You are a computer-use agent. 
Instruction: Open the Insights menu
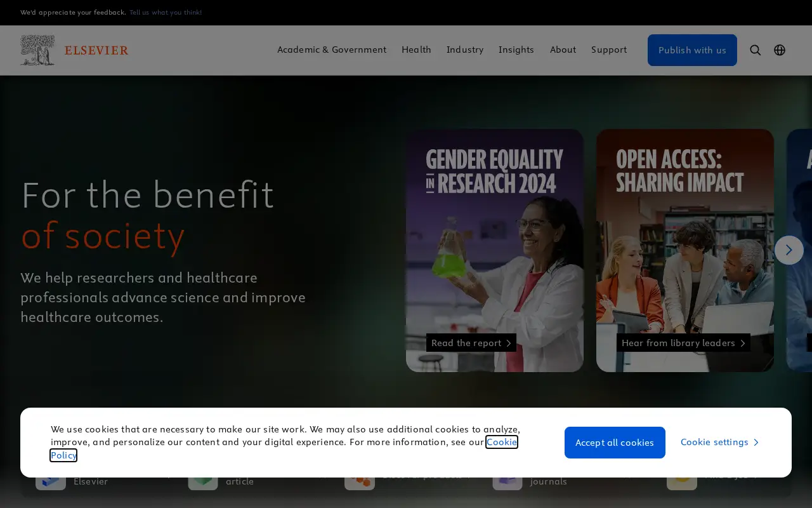click(516, 50)
